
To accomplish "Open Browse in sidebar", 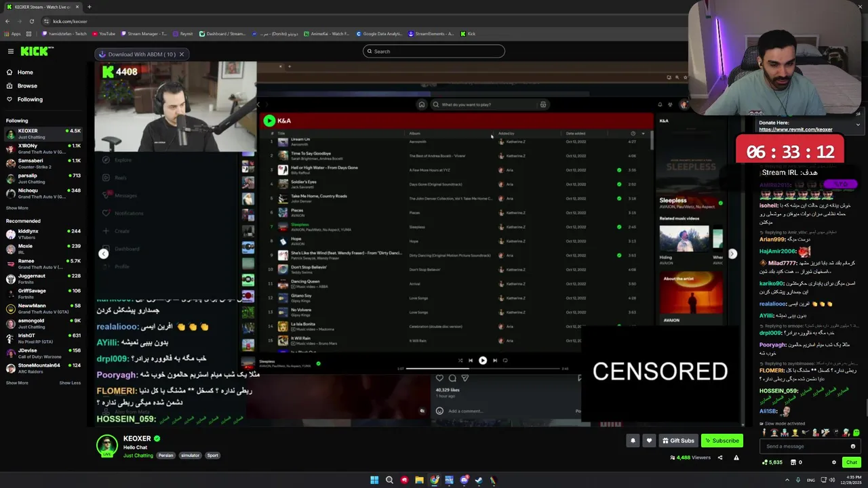I will [27, 85].
